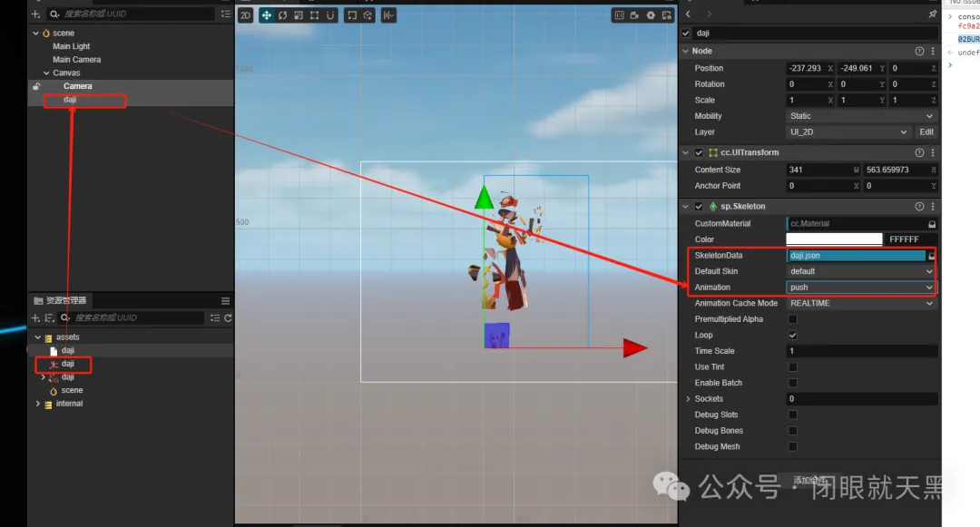Collapse the assets folder
Image resolution: width=980 pixels, height=527 pixels.
pos(37,337)
